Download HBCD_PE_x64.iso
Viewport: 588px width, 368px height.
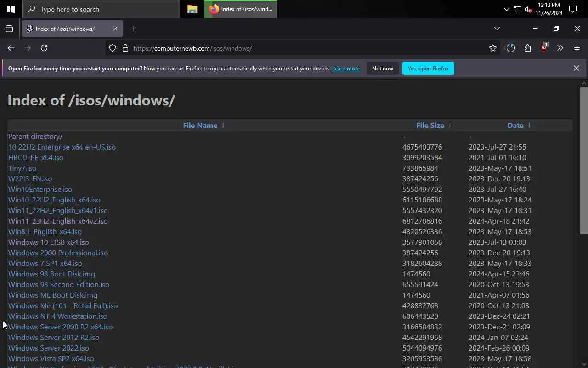pos(36,157)
